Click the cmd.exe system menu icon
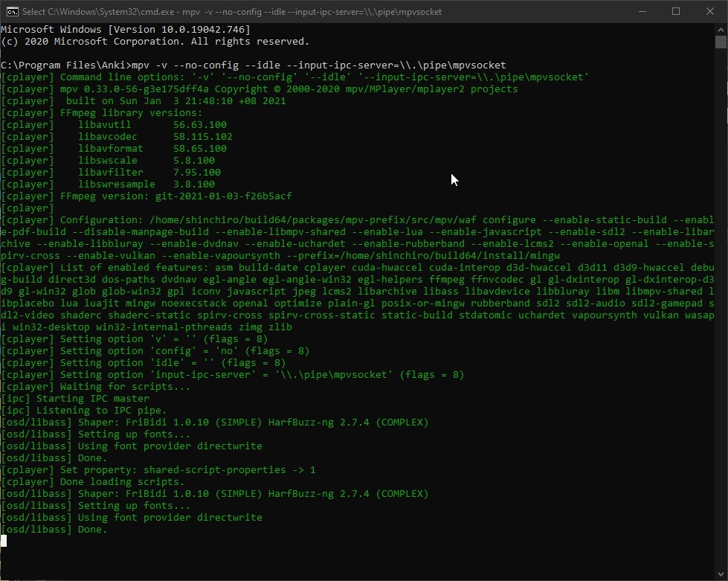The image size is (728, 581). [x=12, y=12]
